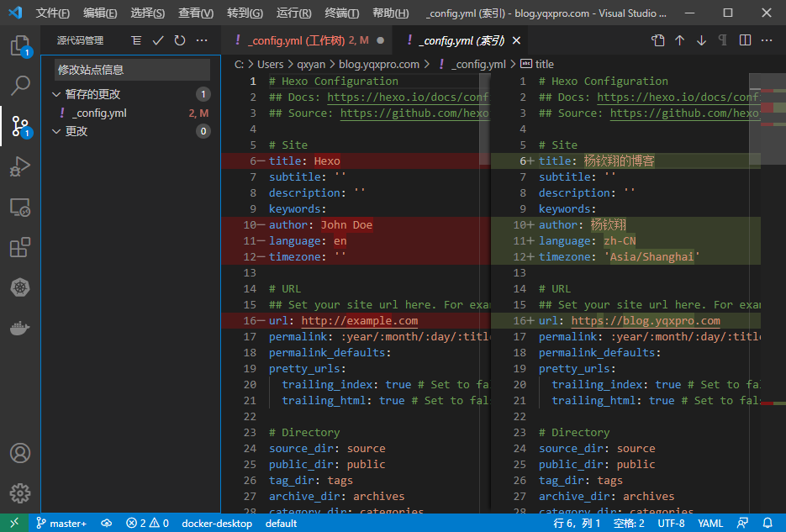The width and height of the screenshot is (786, 532).
Task: Select YAML language mode
Action: pyautogui.click(x=710, y=524)
